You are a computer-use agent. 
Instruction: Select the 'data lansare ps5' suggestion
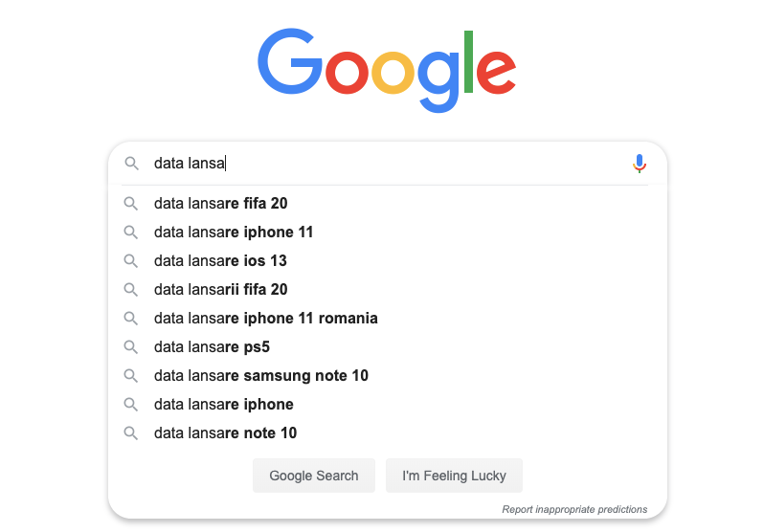(212, 346)
